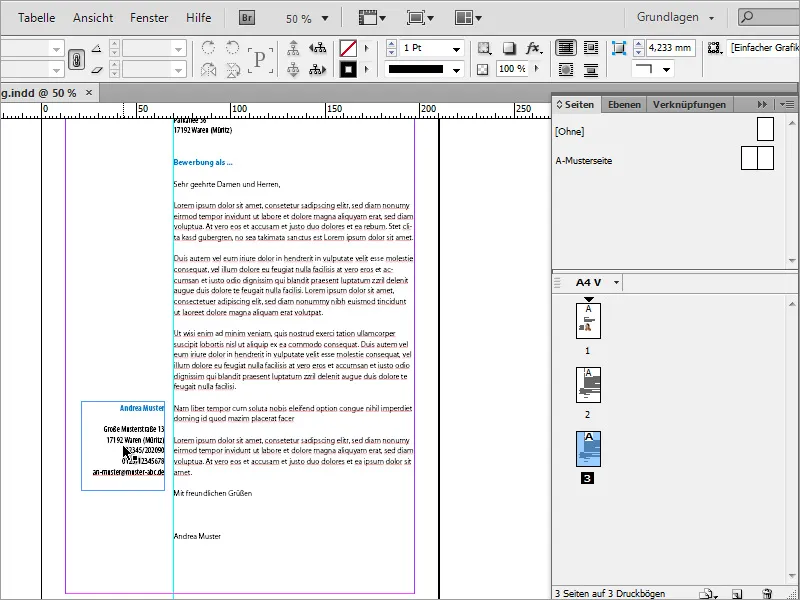This screenshot has height=600, width=800.
Task: Select next object icon
Action: 317,70
